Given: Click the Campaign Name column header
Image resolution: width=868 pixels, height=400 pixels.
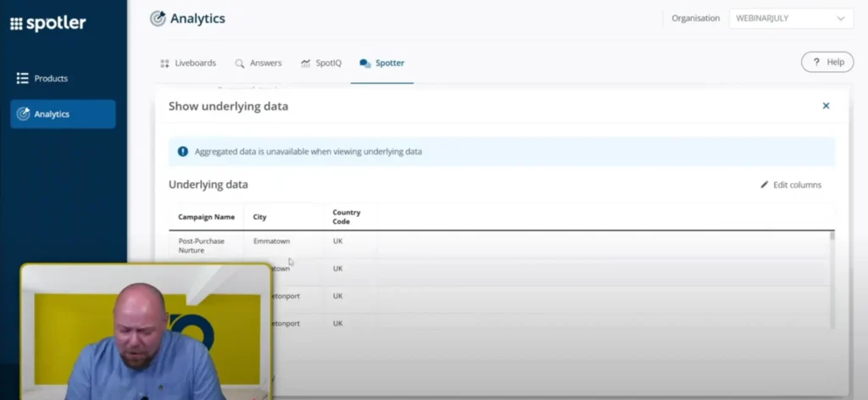Looking at the screenshot, I should point(206,217).
